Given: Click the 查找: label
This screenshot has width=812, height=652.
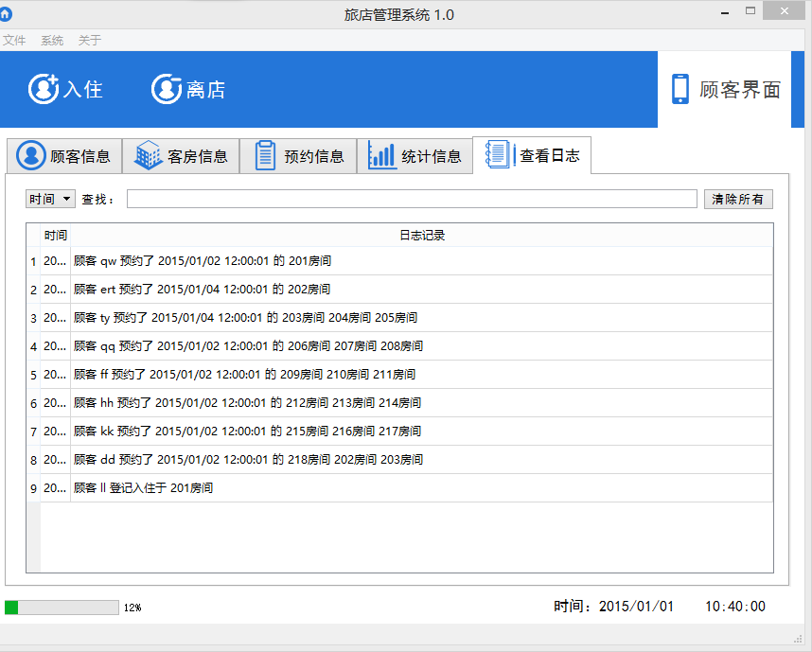Looking at the screenshot, I should pos(97,200).
